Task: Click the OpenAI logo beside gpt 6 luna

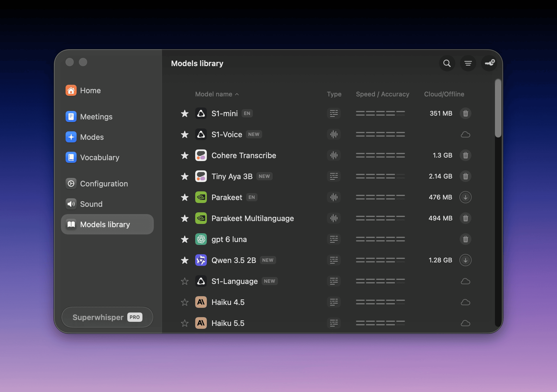Action: [x=201, y=239]
